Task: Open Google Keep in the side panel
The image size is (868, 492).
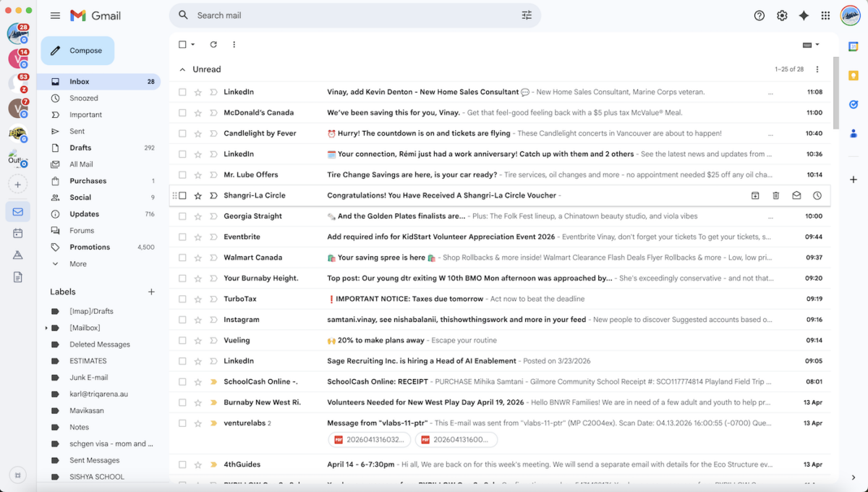Action: point(854,75)
